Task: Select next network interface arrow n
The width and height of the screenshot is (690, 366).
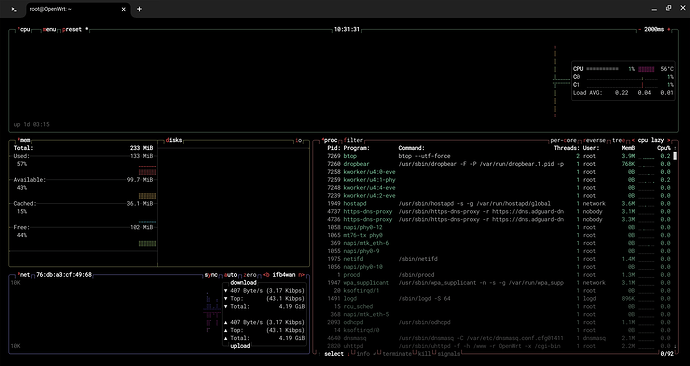Action: coord(301,275)
